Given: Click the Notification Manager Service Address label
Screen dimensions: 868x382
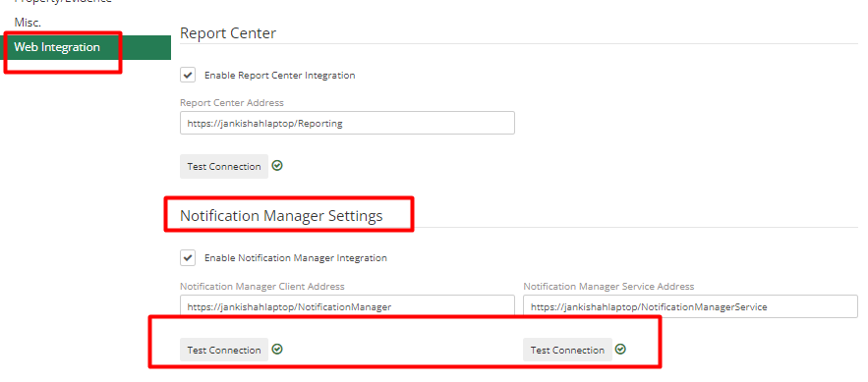Looking at the screenshot, I should point(608,287).
